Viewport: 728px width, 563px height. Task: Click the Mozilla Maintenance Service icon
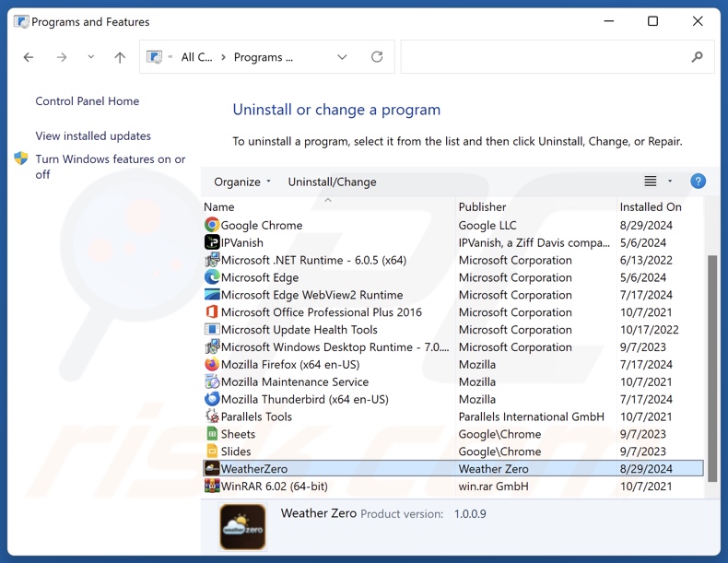point(212,381)
